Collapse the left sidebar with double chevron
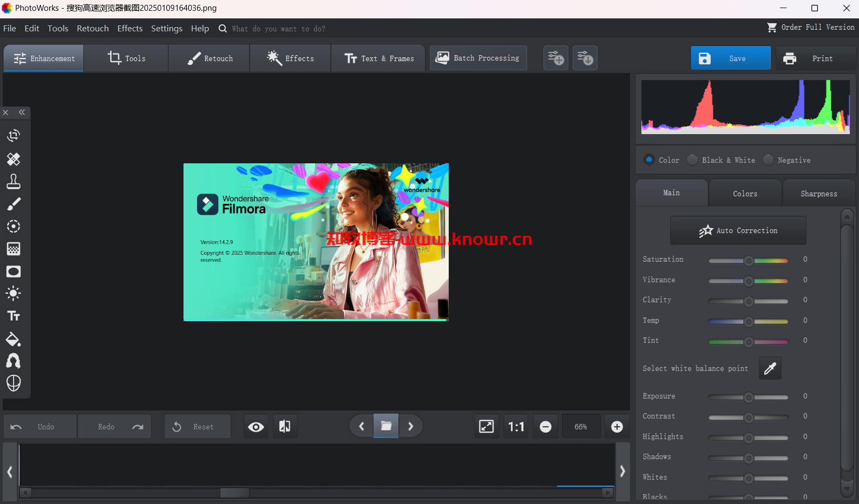859x504 pixels. point(22,112)
